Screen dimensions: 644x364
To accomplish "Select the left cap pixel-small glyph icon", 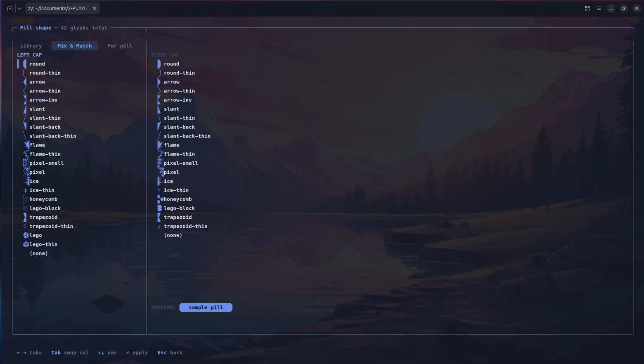I will pos(26,163).
